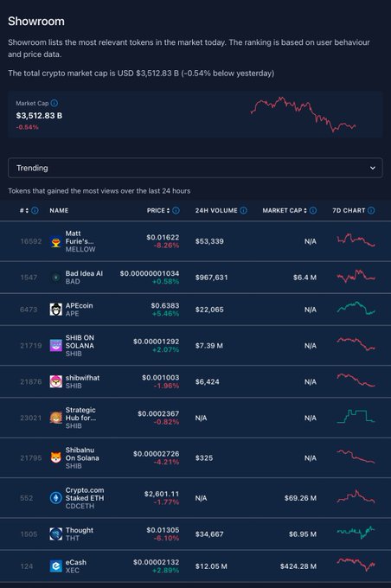Click MELLOW 7-day chart thumbnail
The image size is (391, 588).
tap(356, 240)
